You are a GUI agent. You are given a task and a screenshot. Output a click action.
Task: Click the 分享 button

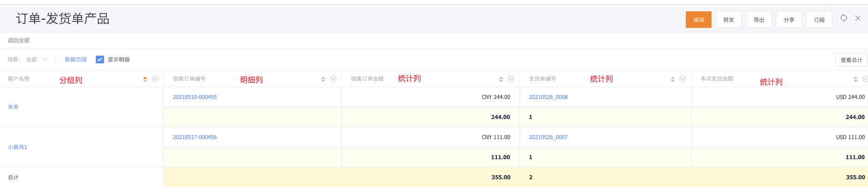point(789,20)
